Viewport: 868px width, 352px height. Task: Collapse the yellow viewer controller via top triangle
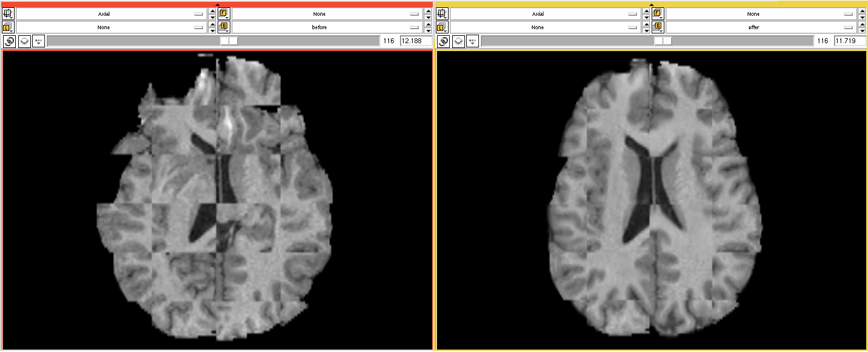click(652, 5)
